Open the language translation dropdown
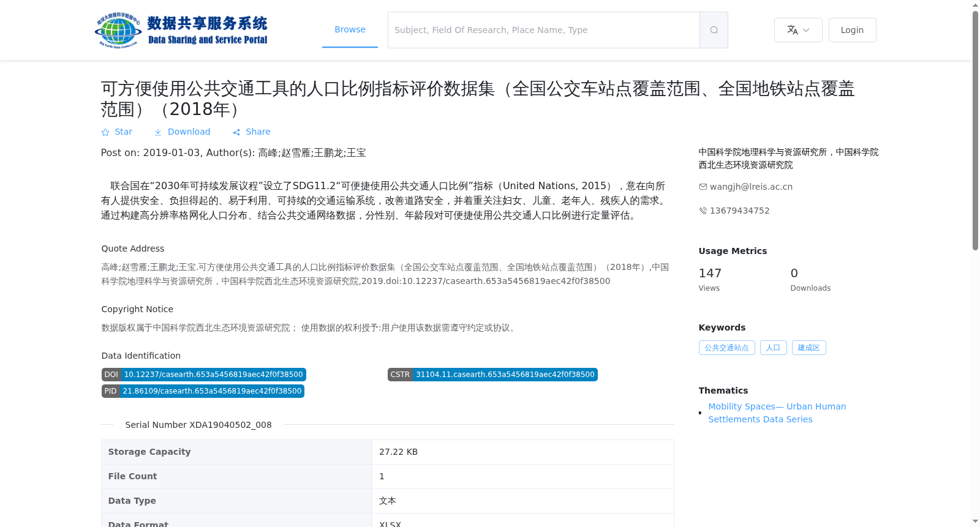Screen dimensions: 980x527 (x=798, y=30)
